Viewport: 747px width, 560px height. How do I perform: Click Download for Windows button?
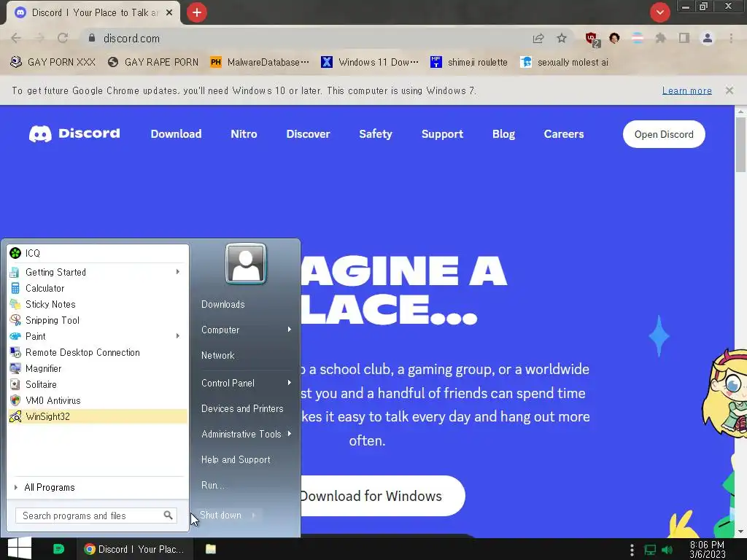click(x=382, y=496)
